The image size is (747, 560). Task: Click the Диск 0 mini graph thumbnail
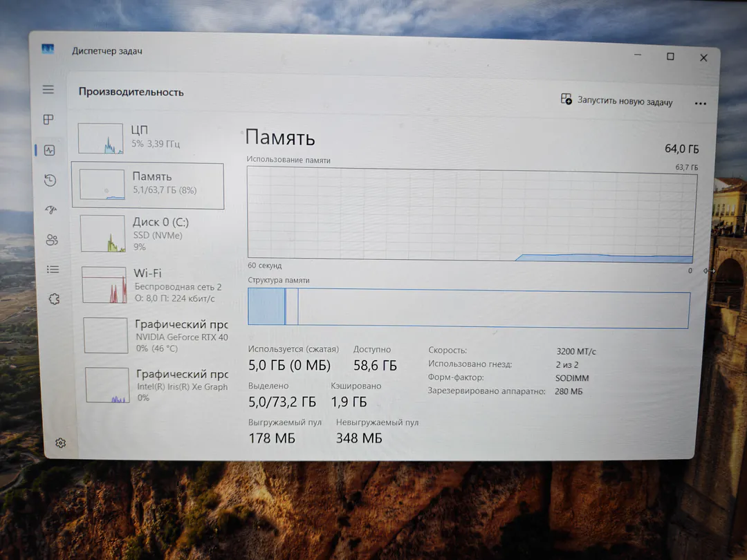coord(103,234)
